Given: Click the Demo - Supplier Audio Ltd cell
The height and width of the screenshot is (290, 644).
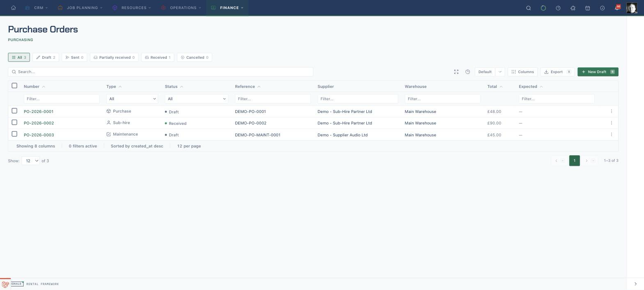Looking at the screenshot, I should [x=343, y=135].
